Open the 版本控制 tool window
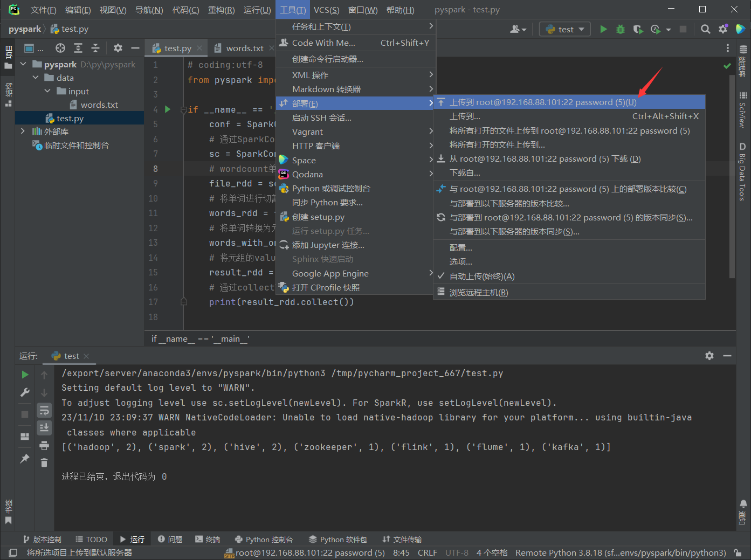The image size is (751, 560). [42, 539]
